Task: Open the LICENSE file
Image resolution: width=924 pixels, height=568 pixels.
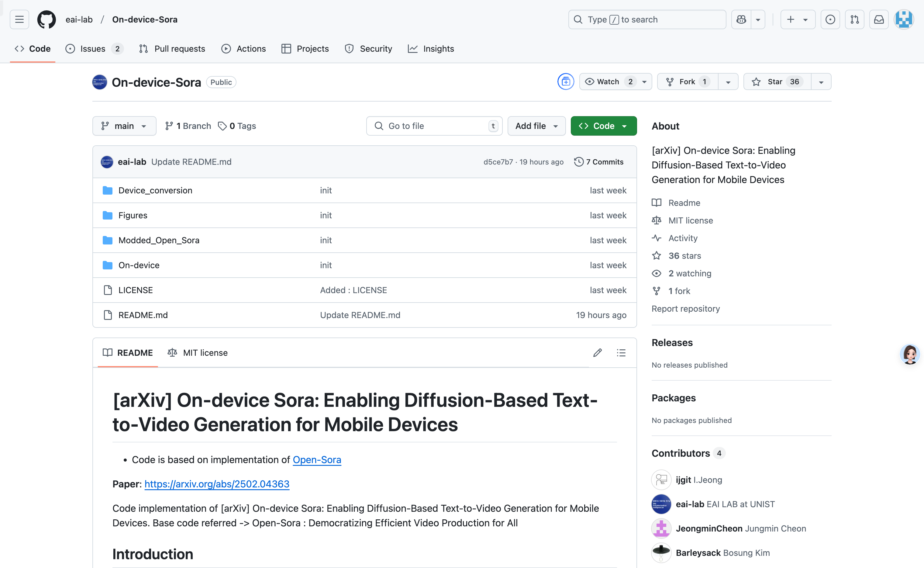Action: click(x=136, y=290)
